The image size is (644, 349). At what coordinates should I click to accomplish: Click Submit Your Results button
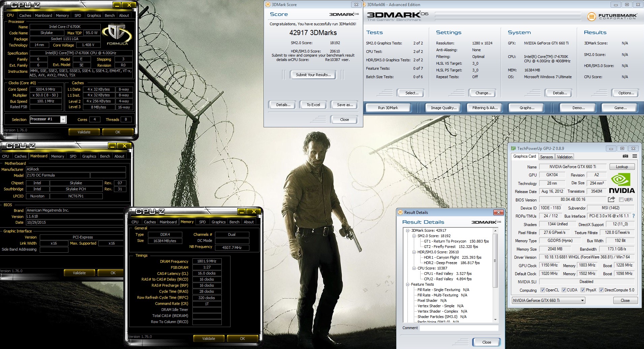tap(313, 75)
